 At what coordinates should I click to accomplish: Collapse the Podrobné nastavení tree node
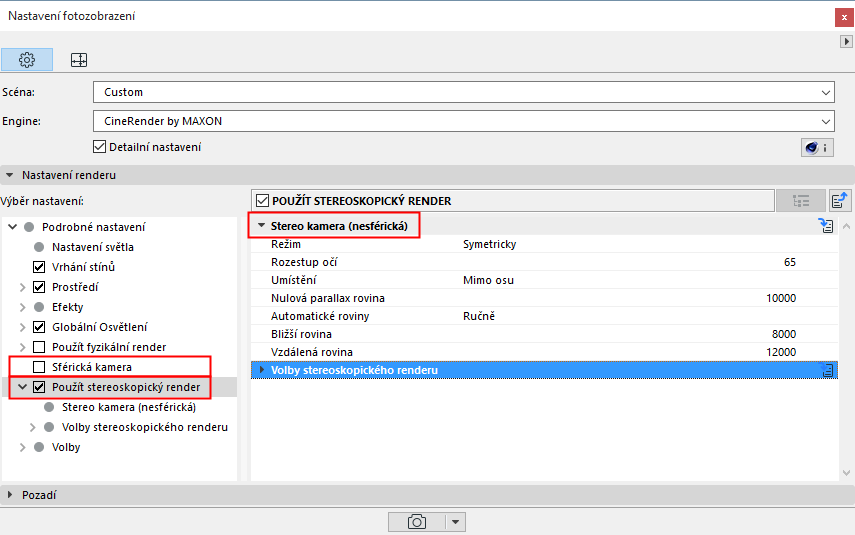13,227
